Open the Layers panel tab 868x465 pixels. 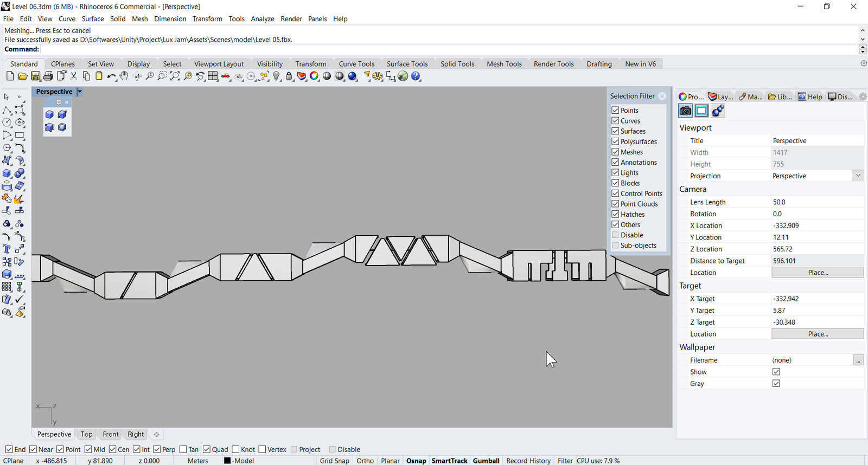(x=720, y=96)
